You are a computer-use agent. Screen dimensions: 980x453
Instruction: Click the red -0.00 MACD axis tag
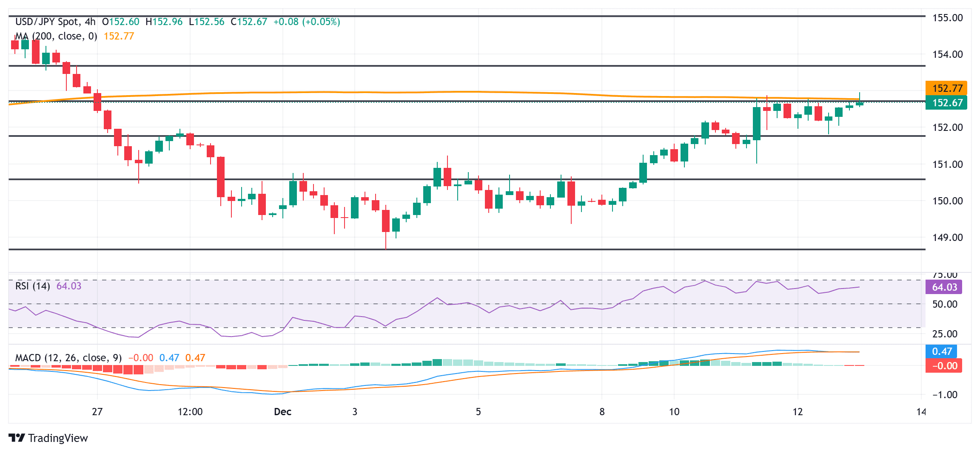pyautogui.click(x=944, y=366)
